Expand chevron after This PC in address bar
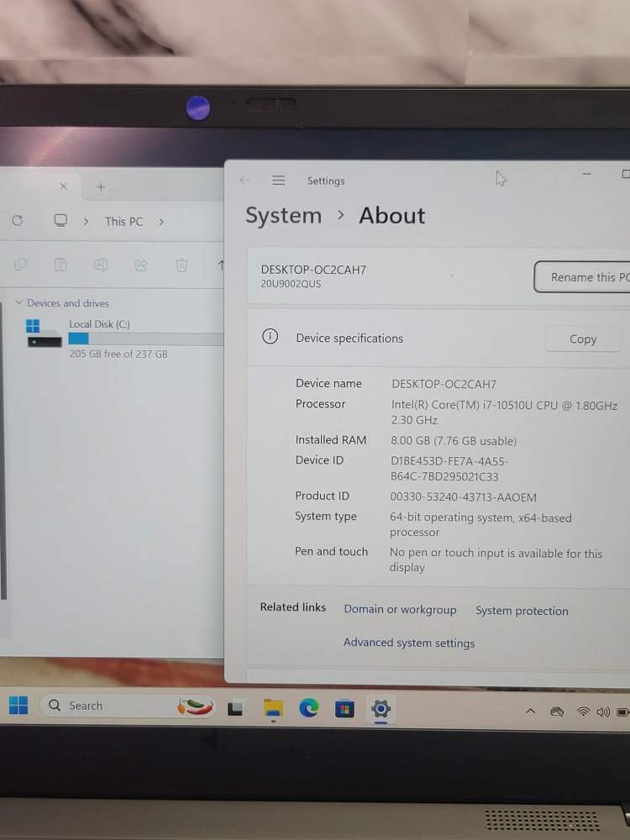This screenshot has height=840, width=630. click(x=161, y=222)
